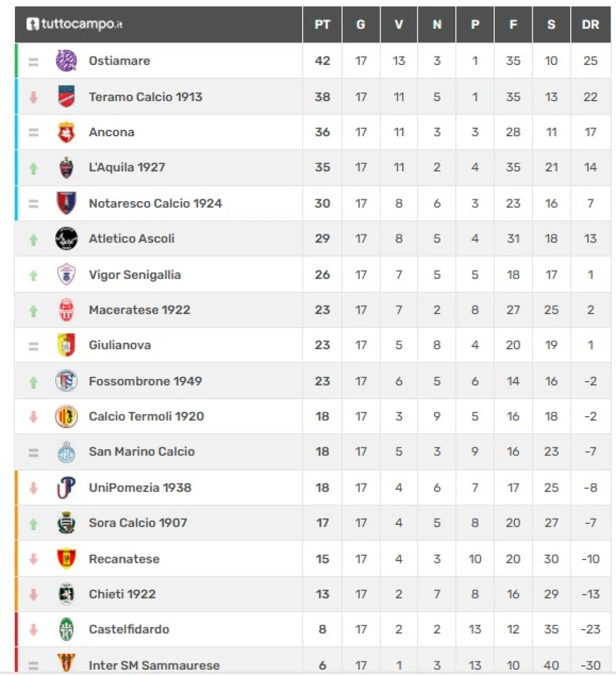Click the Ostiamare team crest
This screenshot has width=616, height=675.
(x=66, y=61)
